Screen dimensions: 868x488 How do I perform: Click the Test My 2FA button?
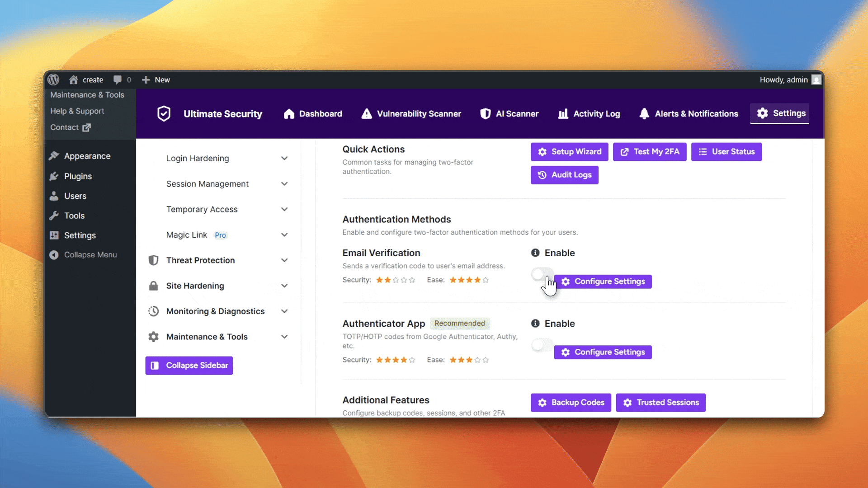650,152
